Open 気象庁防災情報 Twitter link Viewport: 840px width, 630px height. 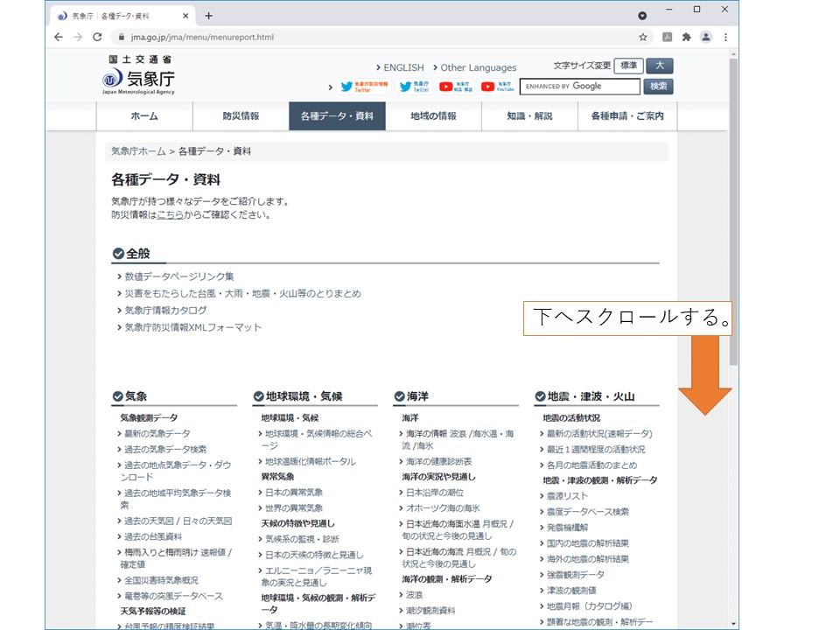tap(364, 87)
